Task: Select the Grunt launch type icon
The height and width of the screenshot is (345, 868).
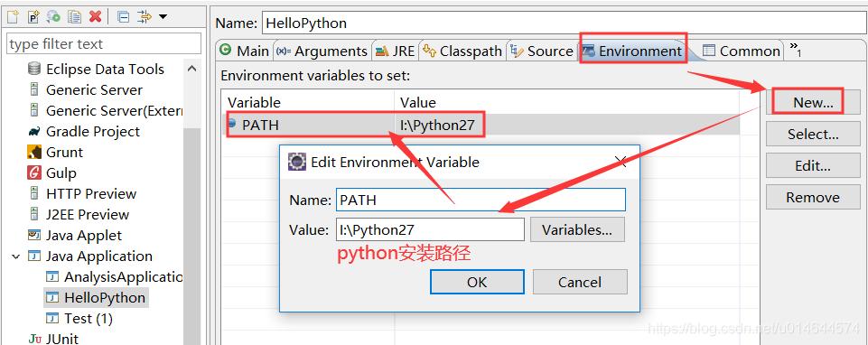Action: click(34, 153)
